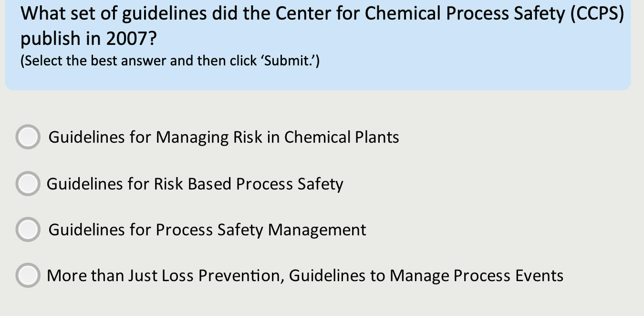Screen dimensions: 644x316
Task: Click the Guidelines for Managing Risk in Chemical Plants label
Action: pos(224,137)
